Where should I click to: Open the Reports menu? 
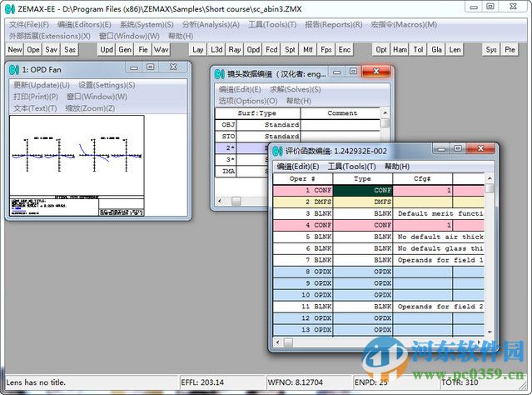coord(333,24)
